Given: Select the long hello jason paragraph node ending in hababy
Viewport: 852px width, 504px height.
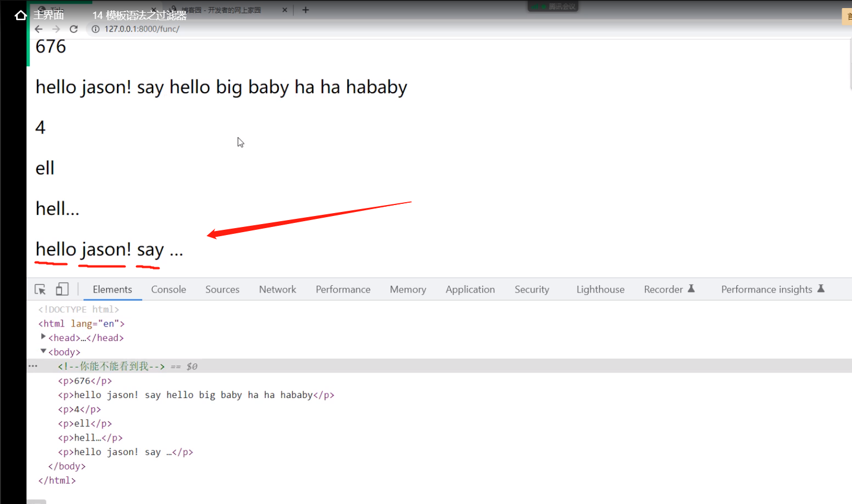Looking at the screenshot, I should click(196, 395).
